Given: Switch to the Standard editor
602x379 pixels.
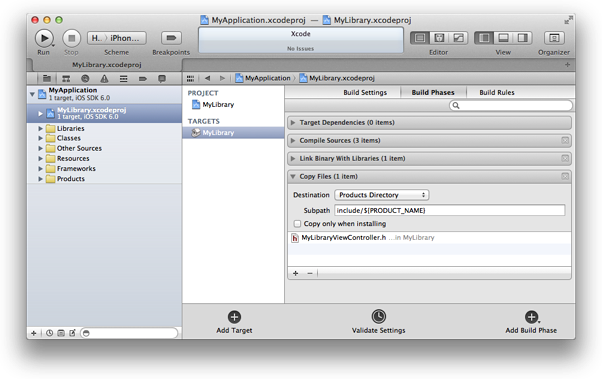Looking at the screenshot, I should click(420, 38).
